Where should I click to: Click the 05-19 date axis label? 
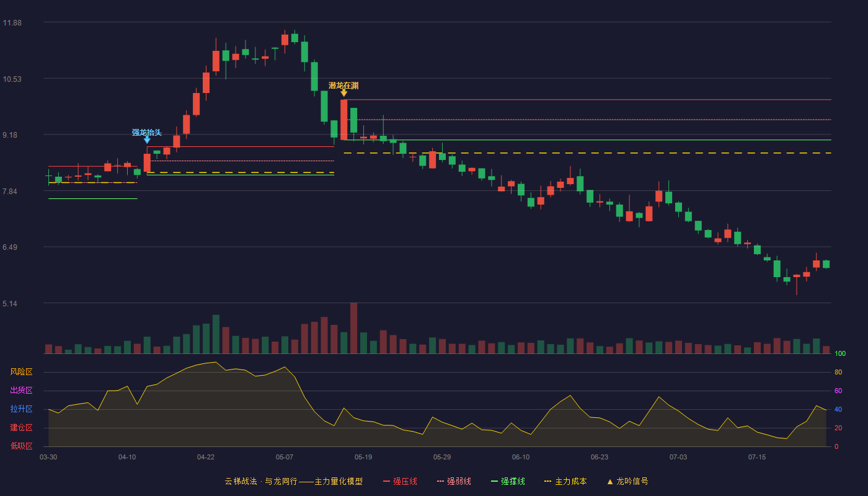[363, 457]
